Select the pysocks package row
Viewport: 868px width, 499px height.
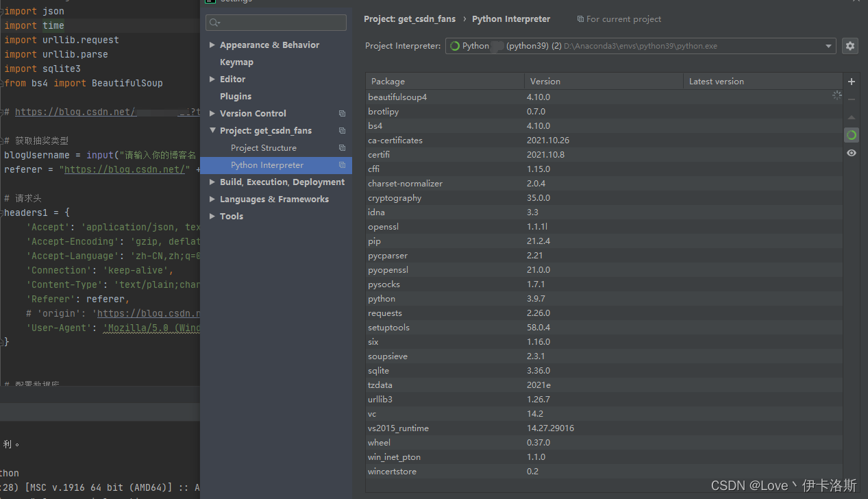tap(604, 284)
